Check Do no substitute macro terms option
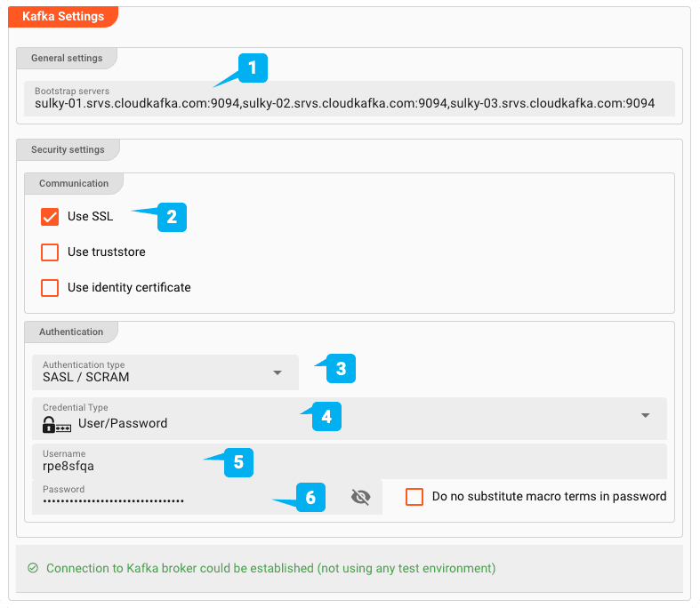Screen dimensions: 700x608 coord(414,497)
